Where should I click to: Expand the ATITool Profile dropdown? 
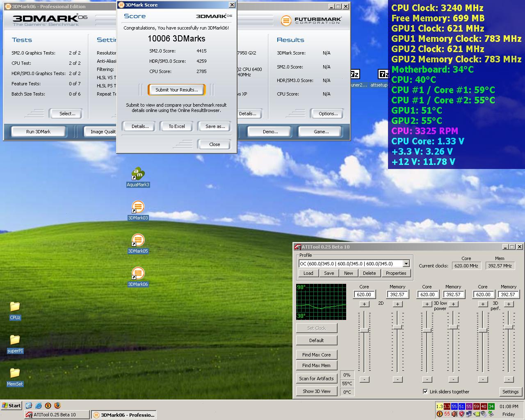[x=406, y=264]
